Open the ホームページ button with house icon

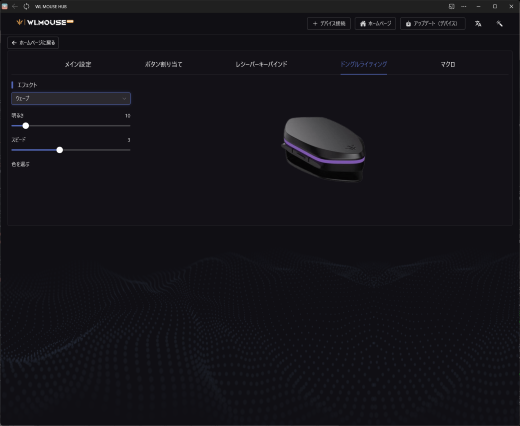click(x=375, y=24)
